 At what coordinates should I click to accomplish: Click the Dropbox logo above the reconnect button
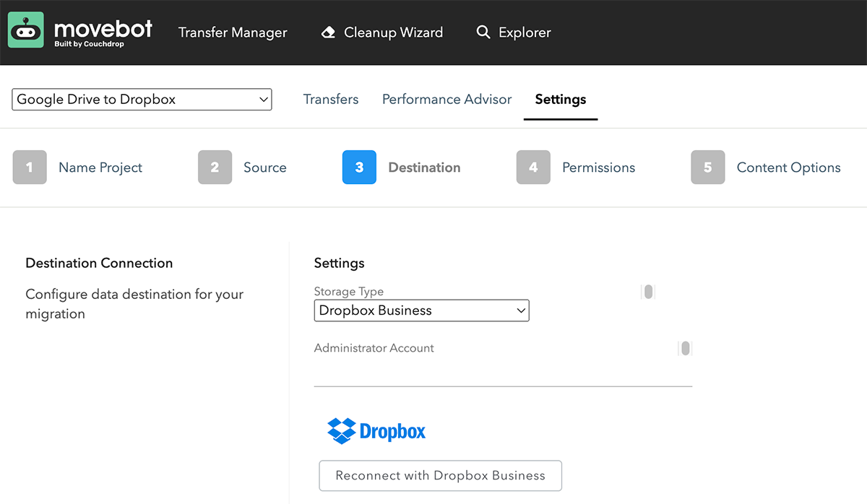coord(376,430)
